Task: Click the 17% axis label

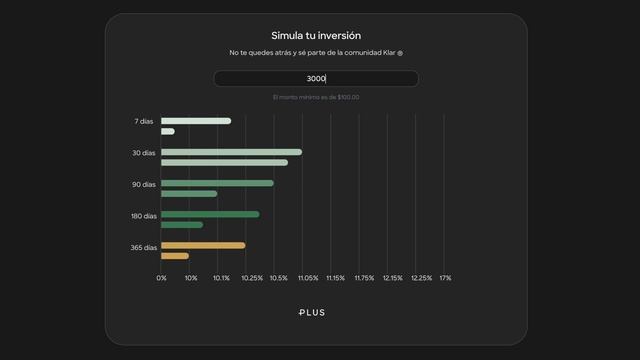Action: (x=445, y=278)
